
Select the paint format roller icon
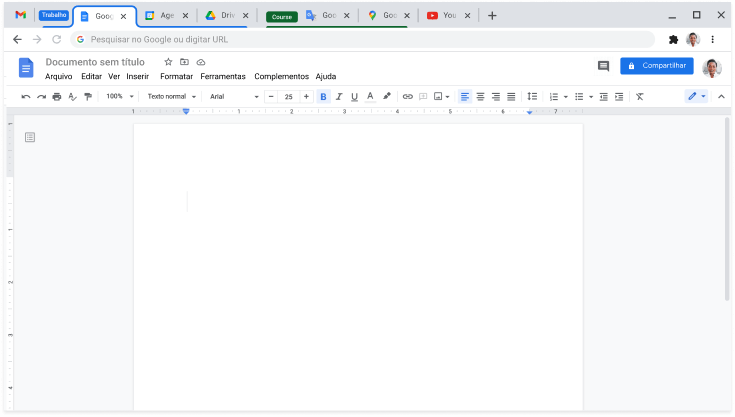[88, 97]
